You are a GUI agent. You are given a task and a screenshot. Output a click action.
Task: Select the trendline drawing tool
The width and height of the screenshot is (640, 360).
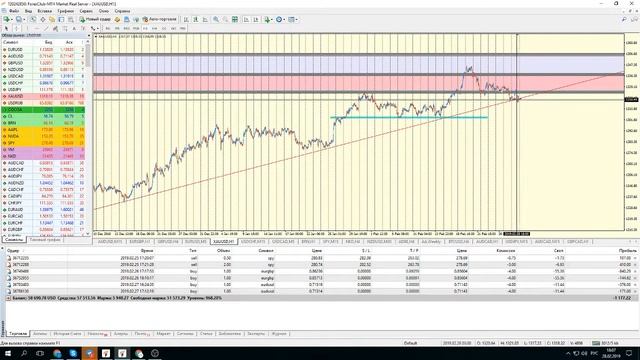pyautogui.click(x=46, y=28)
